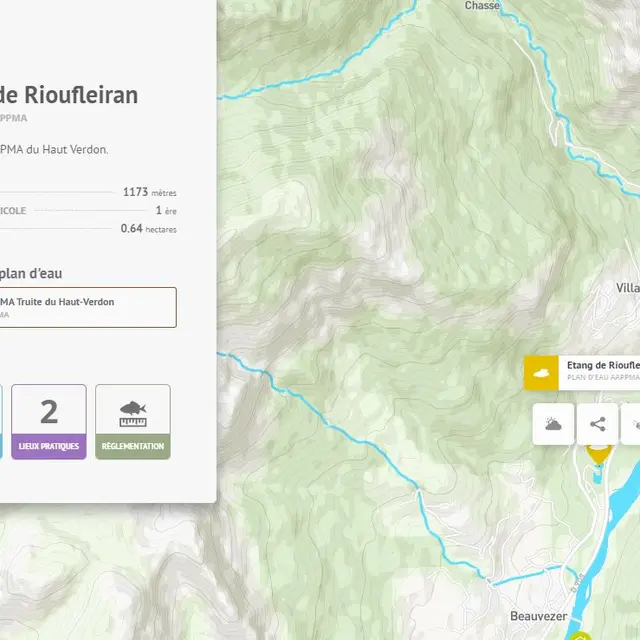640x640 pixels.
Task: Click the green marker below Beauvezer
Action: coord(578,634)
